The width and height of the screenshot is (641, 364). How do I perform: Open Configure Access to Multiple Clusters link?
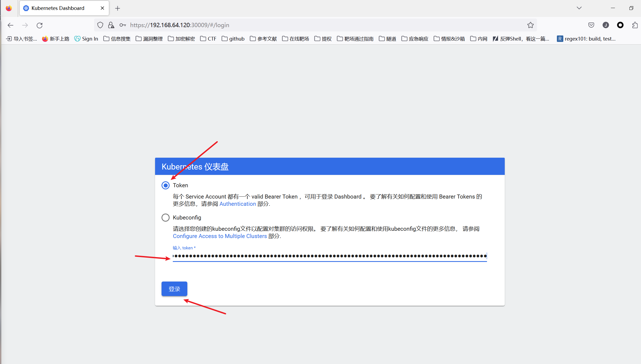coord(220,236)
